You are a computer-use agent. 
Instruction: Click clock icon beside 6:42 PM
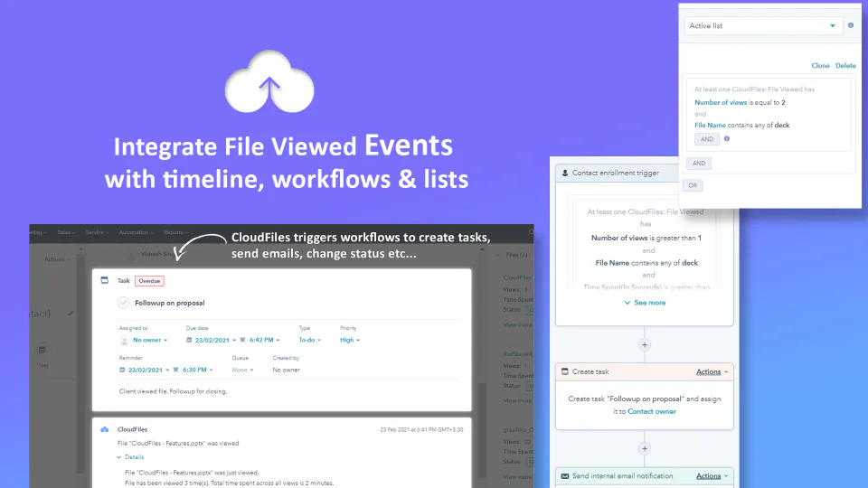click(243, 340)
